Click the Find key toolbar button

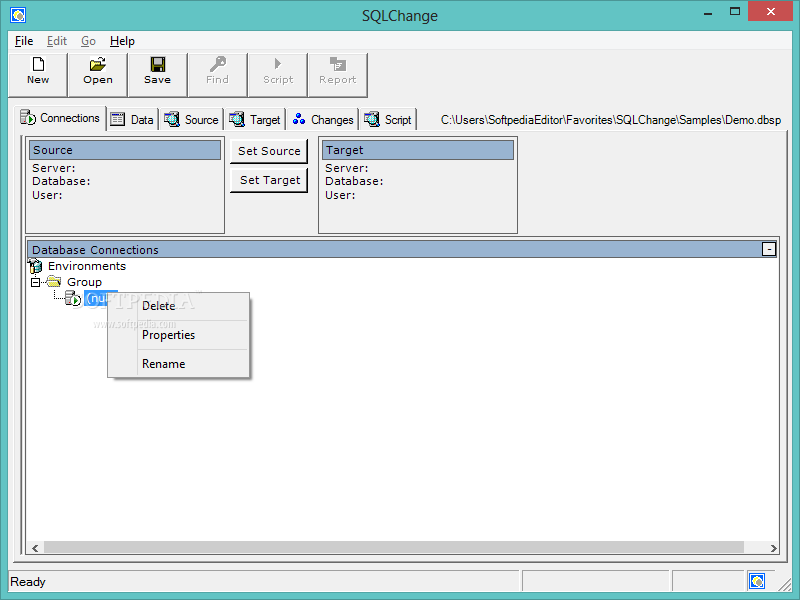point(217,74)
